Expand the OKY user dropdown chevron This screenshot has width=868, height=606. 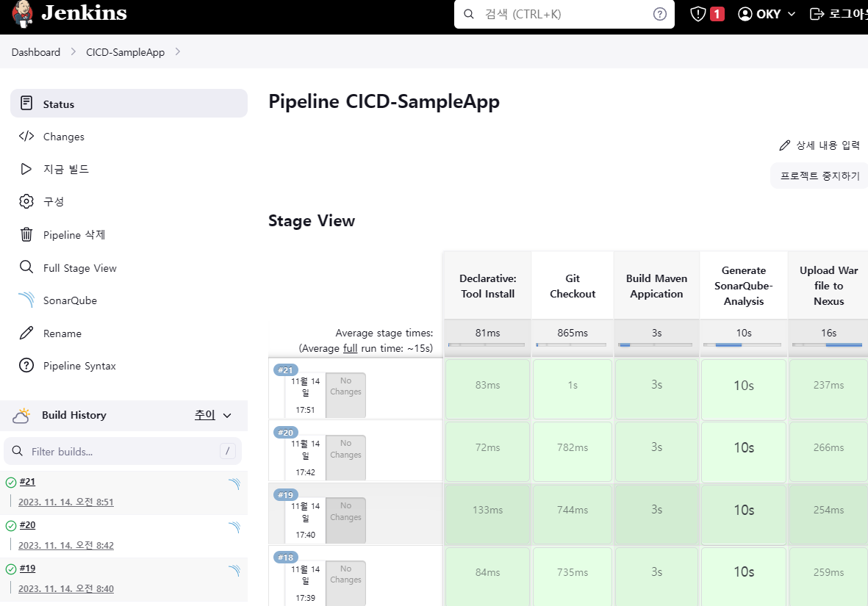point(792,14)
